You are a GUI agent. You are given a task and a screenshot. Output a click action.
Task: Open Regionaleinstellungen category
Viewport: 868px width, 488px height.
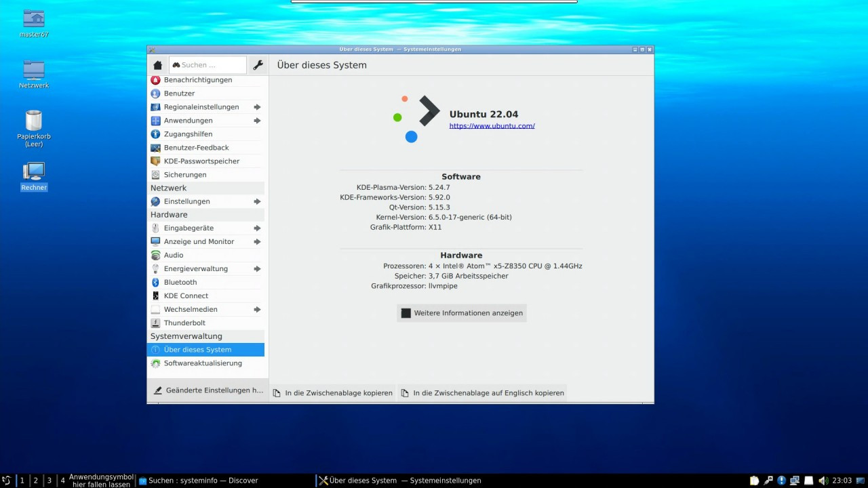(x=205, y=107)
